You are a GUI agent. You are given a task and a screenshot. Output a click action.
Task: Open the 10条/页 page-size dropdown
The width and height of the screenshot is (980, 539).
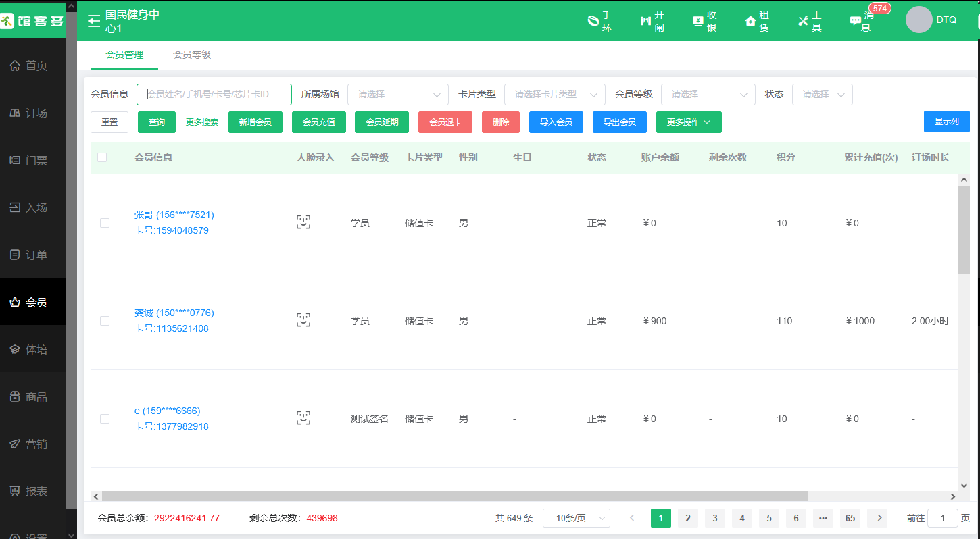click(x=576, y=517)
